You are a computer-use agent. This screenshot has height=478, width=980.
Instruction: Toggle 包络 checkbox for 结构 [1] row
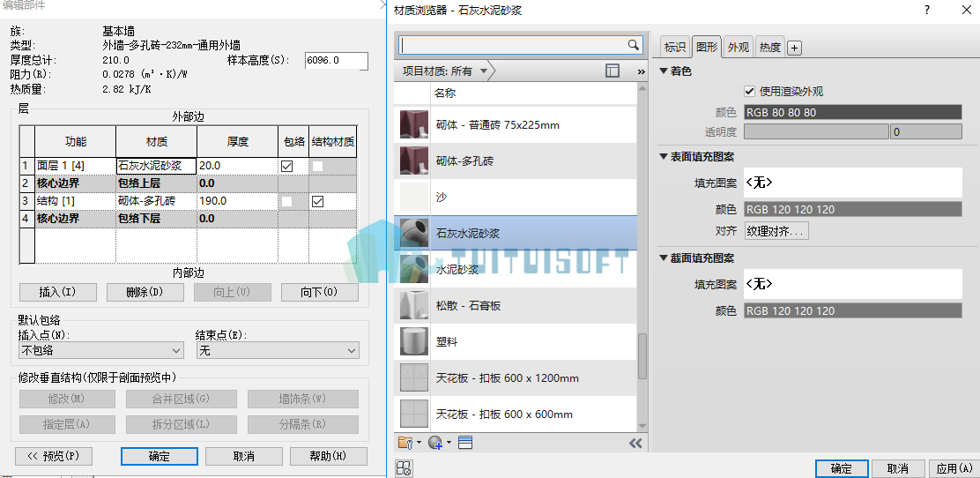pyautogui.click(x=287, y=201)
